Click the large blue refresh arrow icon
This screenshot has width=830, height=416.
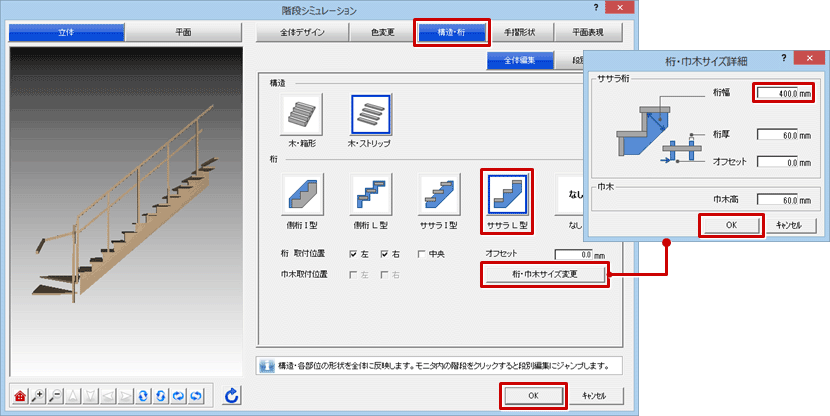[232, 396]
